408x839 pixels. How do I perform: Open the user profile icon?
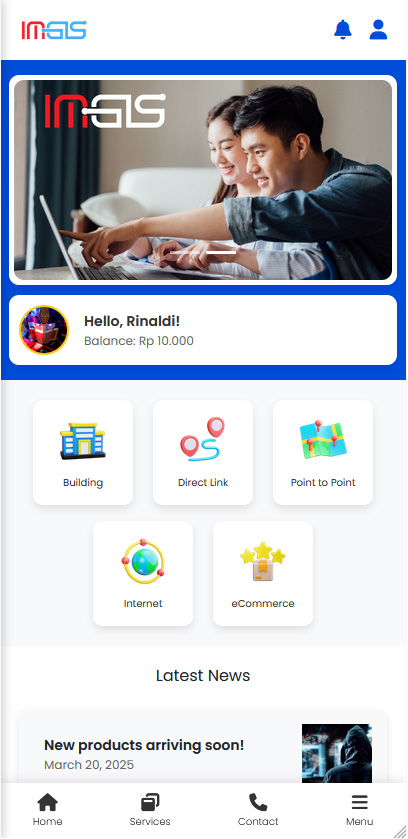point(378,29)
